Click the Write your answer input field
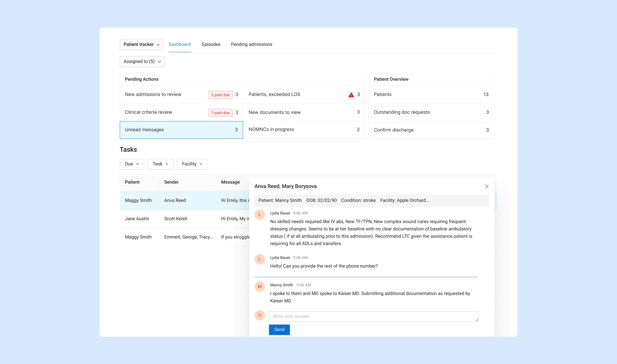The width and height of the screenshot is (617, 364). click(373, 316)
